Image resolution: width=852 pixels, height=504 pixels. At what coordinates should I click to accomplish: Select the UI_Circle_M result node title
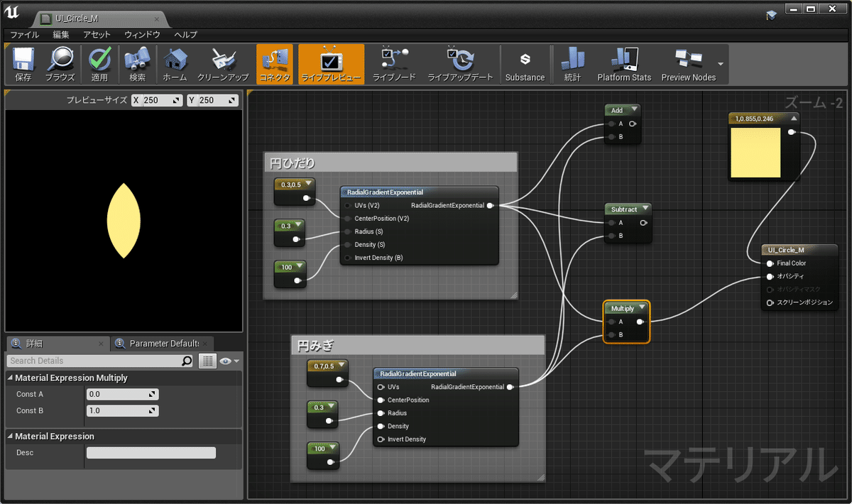click(786, 251)
